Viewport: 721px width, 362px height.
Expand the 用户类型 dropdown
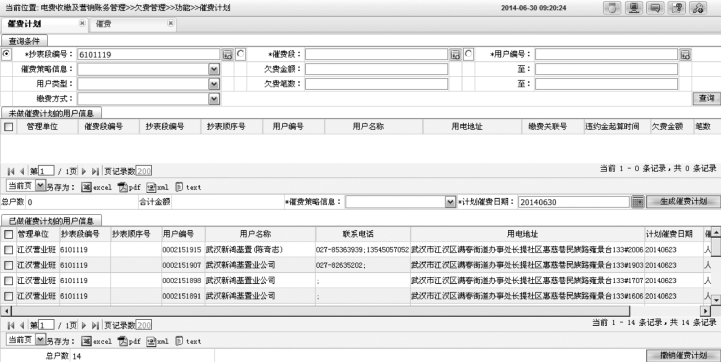click(x=214, y=84)
